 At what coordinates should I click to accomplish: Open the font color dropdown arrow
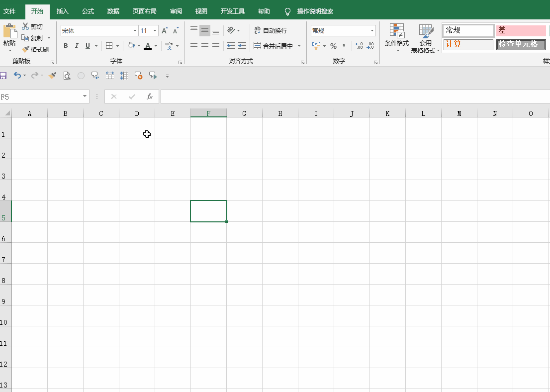pyautogui.click(x=156, y=46)
